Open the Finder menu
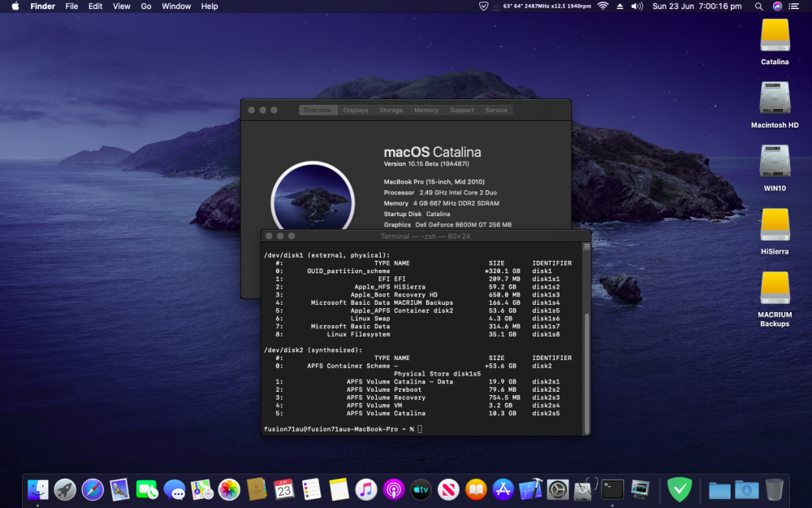Viewport: 812px width, 508px height. point(42,7)
